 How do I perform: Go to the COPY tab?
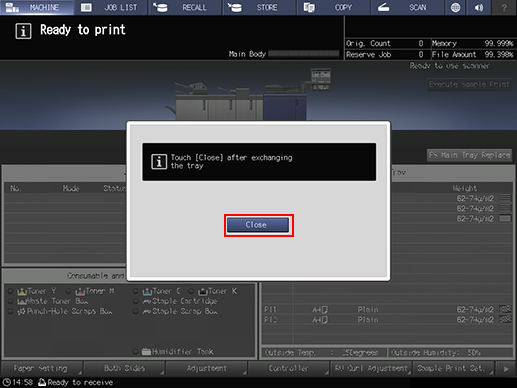click(334, 7)
